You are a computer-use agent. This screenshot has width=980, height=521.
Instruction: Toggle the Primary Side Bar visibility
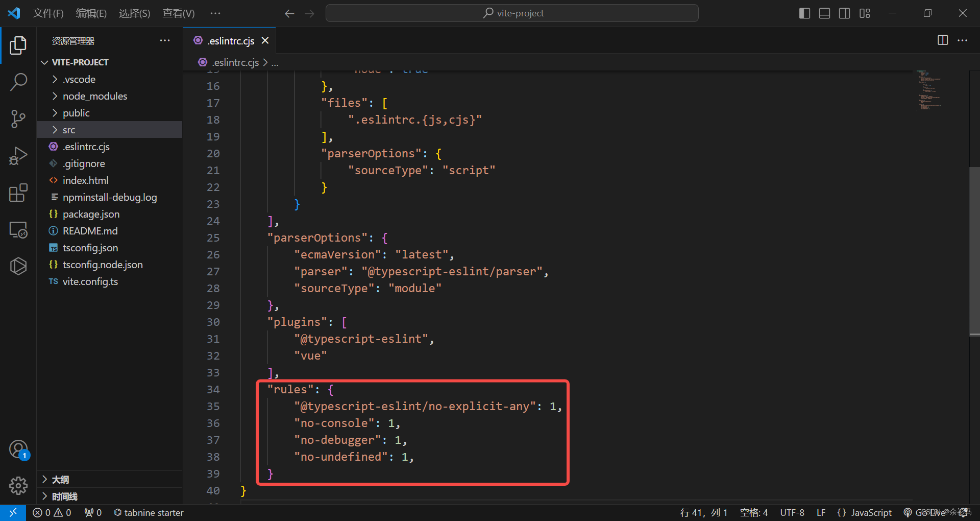tap(804, 13)
